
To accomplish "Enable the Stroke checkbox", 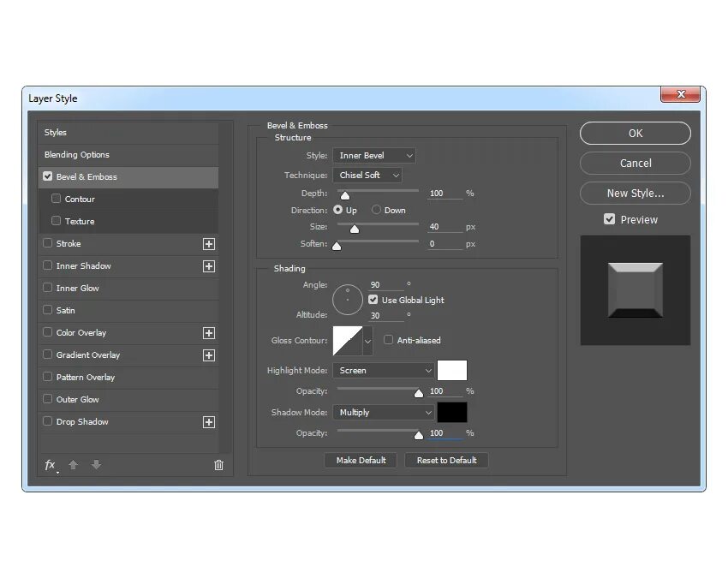I will [47, 243].
